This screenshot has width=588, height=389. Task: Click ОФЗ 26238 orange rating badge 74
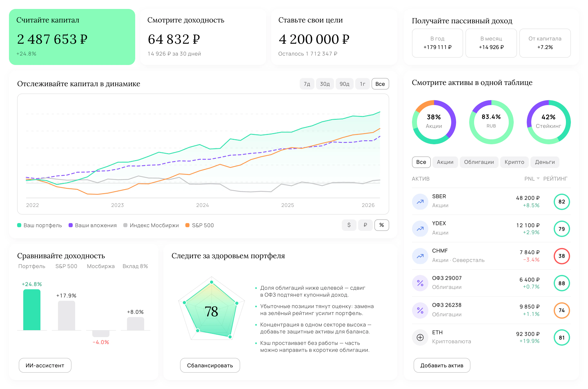(x=561, y=310)
